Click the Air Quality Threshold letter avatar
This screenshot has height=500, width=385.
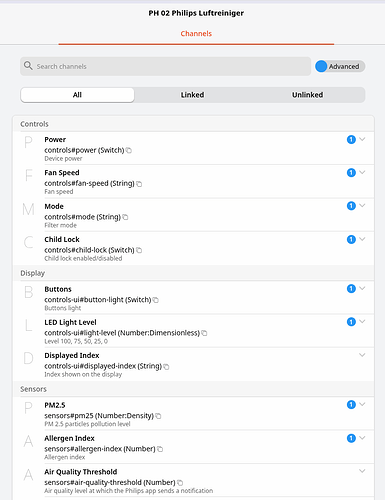click(28, 474)
